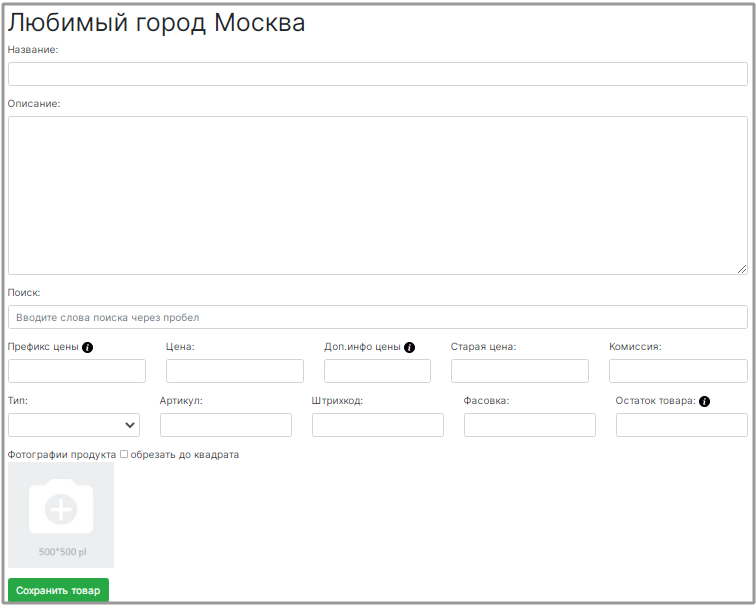Focus the Старая цена field
The height and width of the screenshot is (605, 756).
tap(520, 371)
